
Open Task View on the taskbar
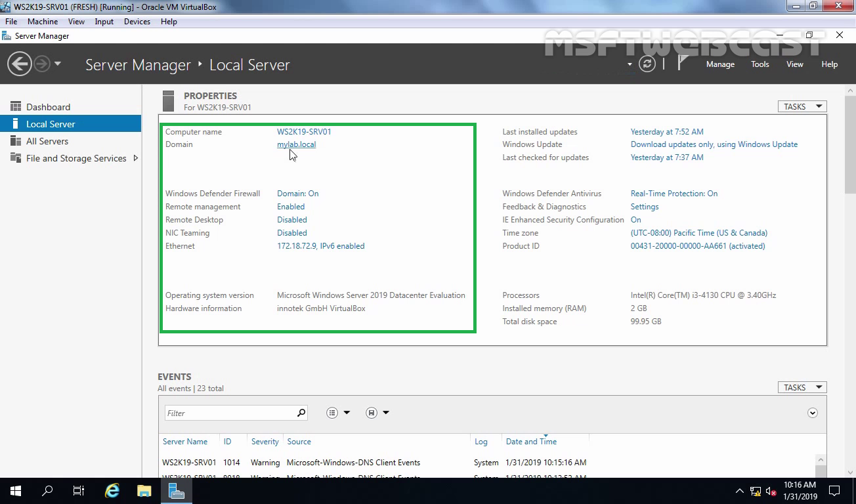[79, 491]
